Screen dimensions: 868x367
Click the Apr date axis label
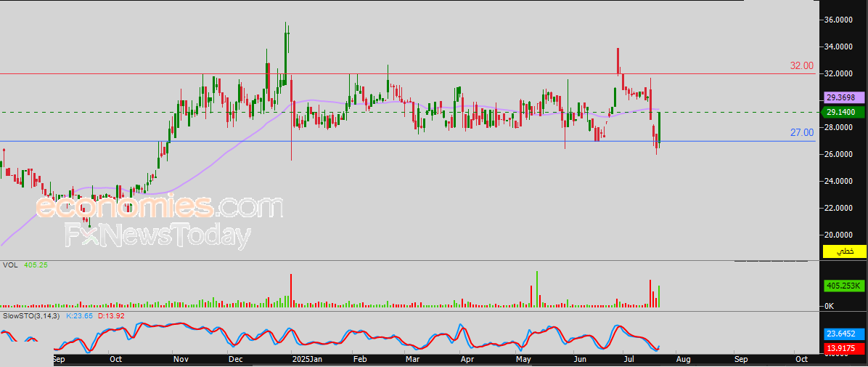click(x=467, y=359)
